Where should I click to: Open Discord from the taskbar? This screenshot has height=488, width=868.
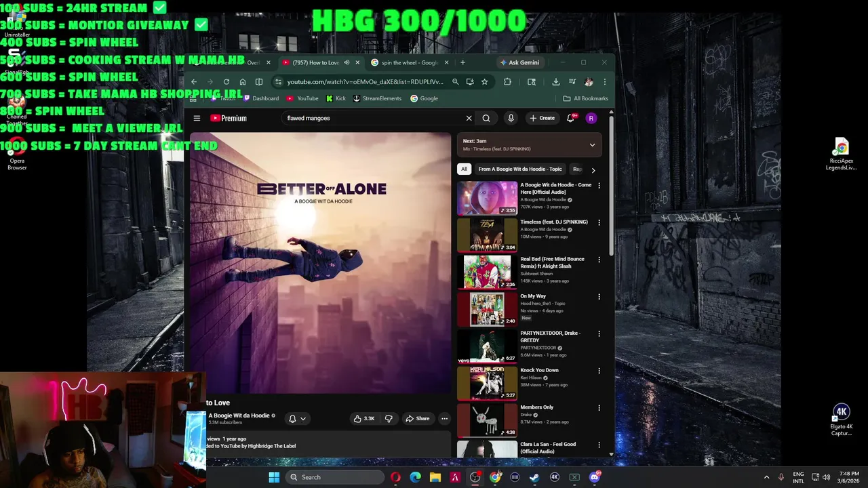[595, 477]
